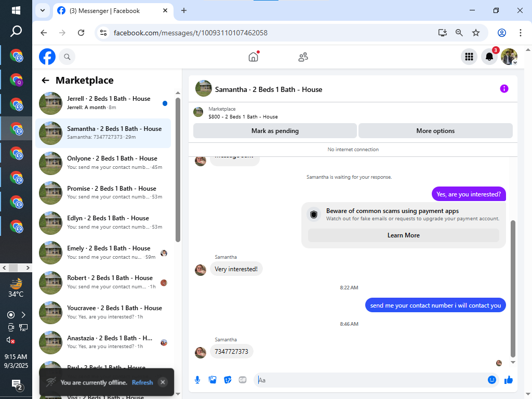This screenshot has width=532, height=399.
Task: Choose a GIF icon
Action: [x=242, y=380]
